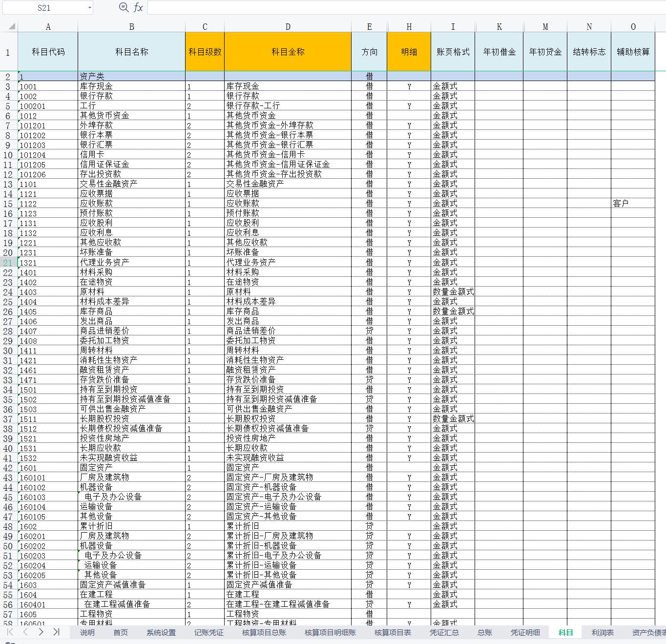Click the zoom magnifier icon in formula bar
Viewport: 666px width, 644px height.
(x=124, y=7)
